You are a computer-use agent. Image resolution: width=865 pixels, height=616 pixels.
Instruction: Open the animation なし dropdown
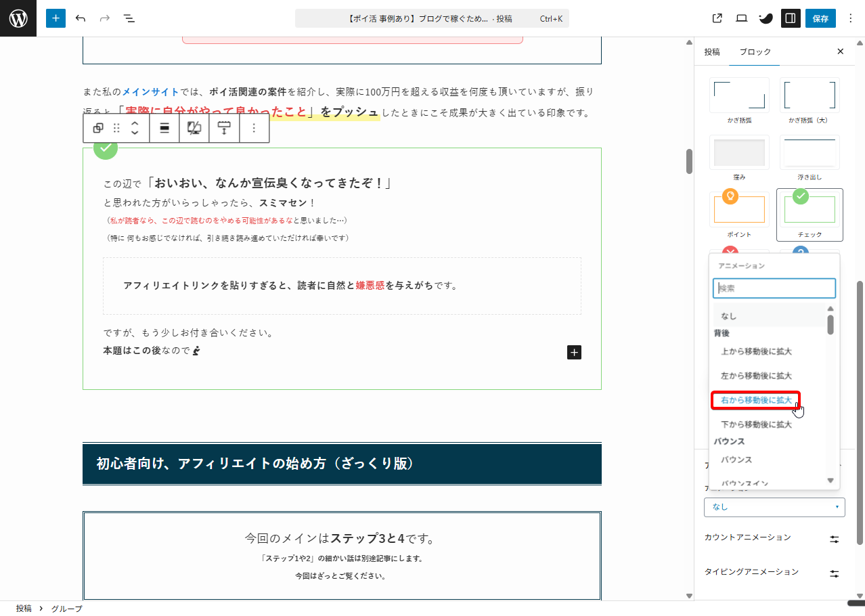[x=774, y=506]
